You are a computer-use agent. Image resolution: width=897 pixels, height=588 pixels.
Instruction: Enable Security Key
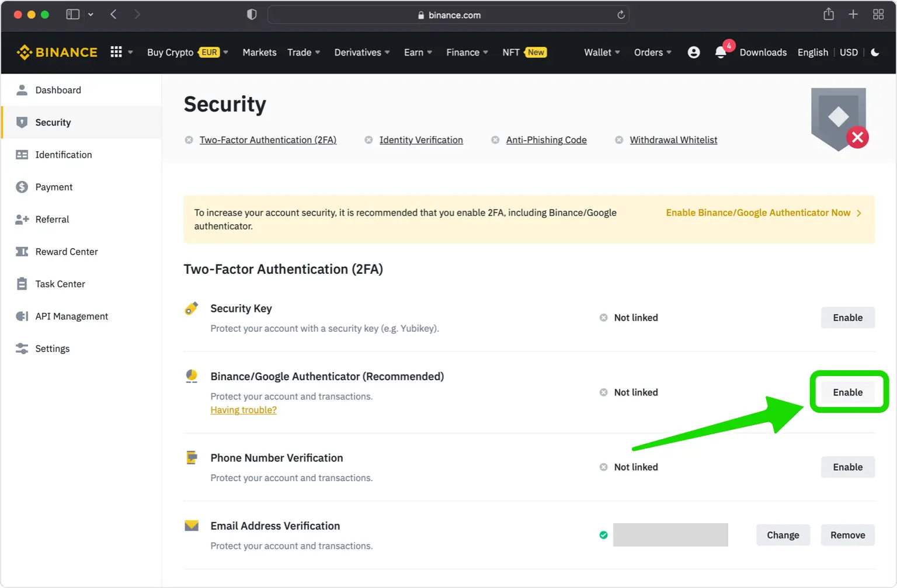[847, 318]
